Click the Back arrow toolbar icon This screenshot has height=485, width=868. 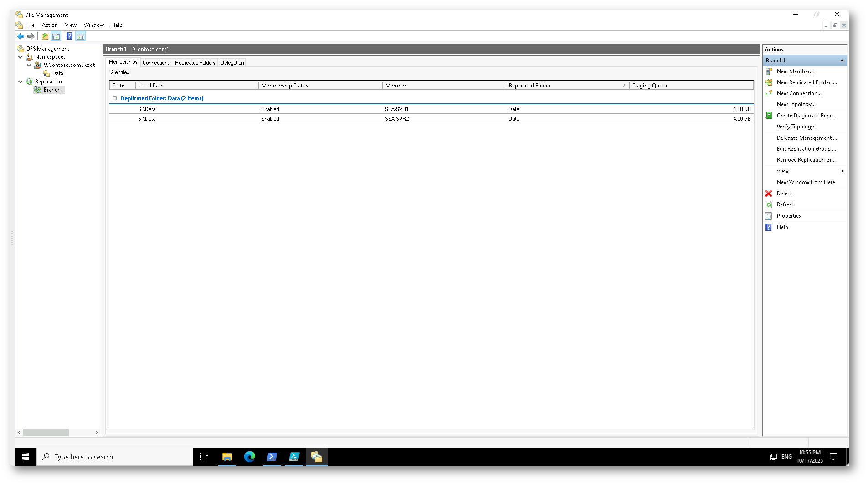coord(21,36)
